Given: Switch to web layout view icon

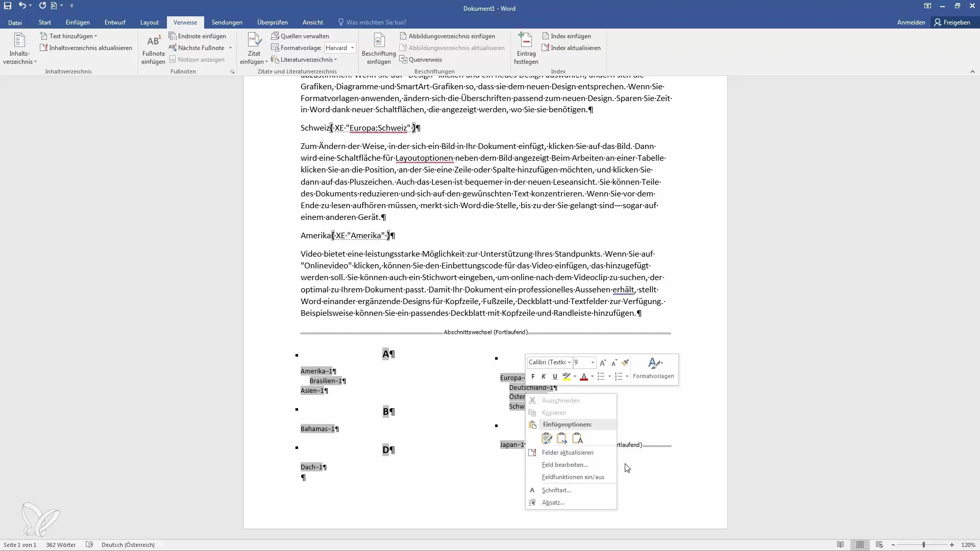Looking at the screenshot, I should [879, 545].
